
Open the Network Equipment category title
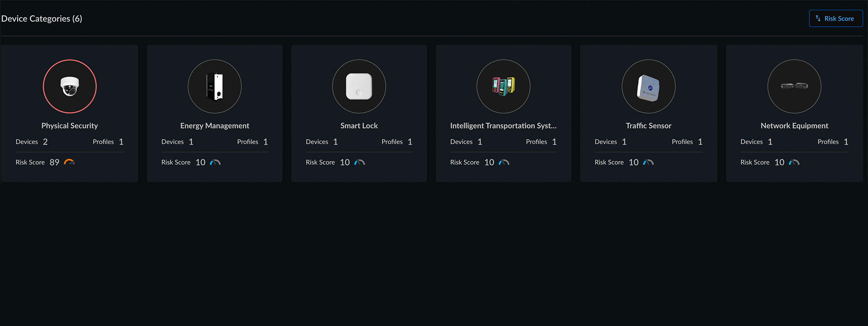(794, 126)
